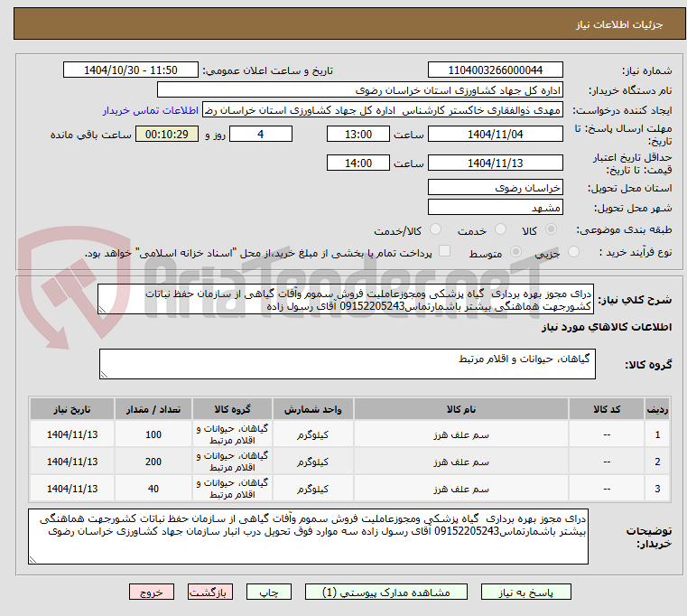The image size is (687, 616).
Task: Toggle the اسناد خزانه اسلامی payment checkbox
Action: [445, 251]
